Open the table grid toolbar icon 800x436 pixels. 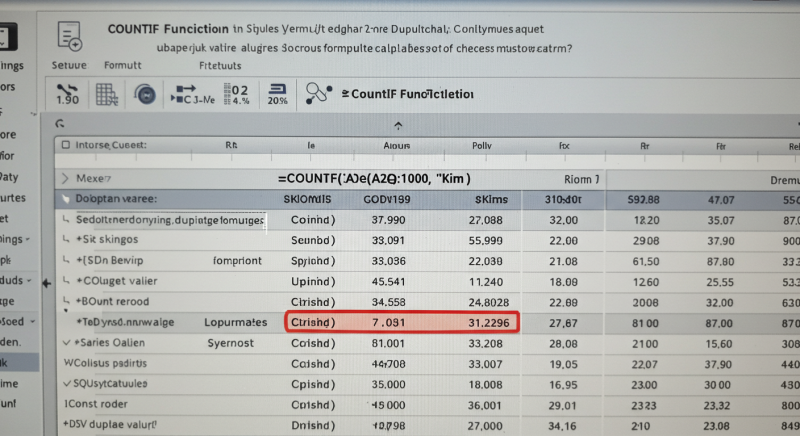tap(107, 94)
